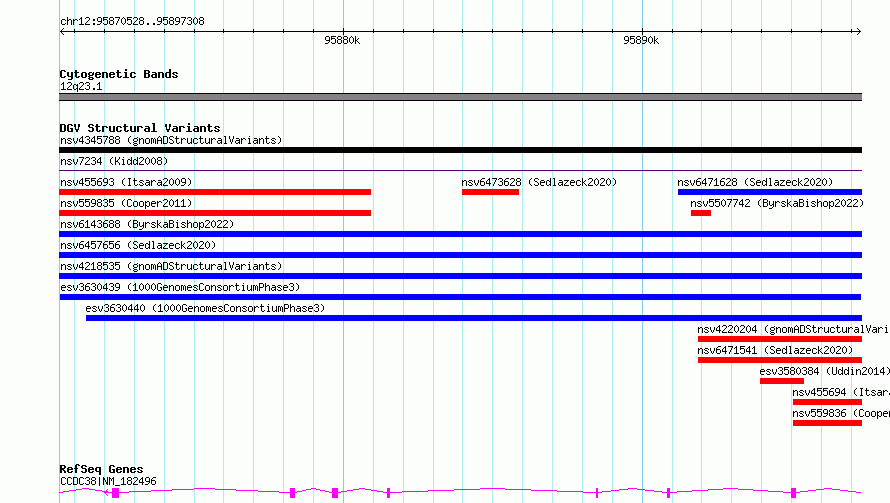Click red bar under nsv559836
Image resolution: width=890 pixels, height=503 pixels.
click(828, 423)
